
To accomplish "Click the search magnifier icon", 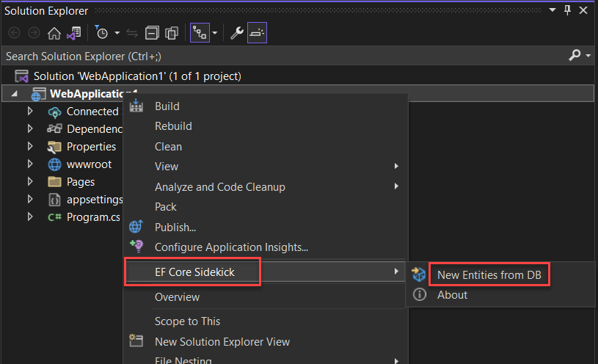I will (x=575, y=56).
